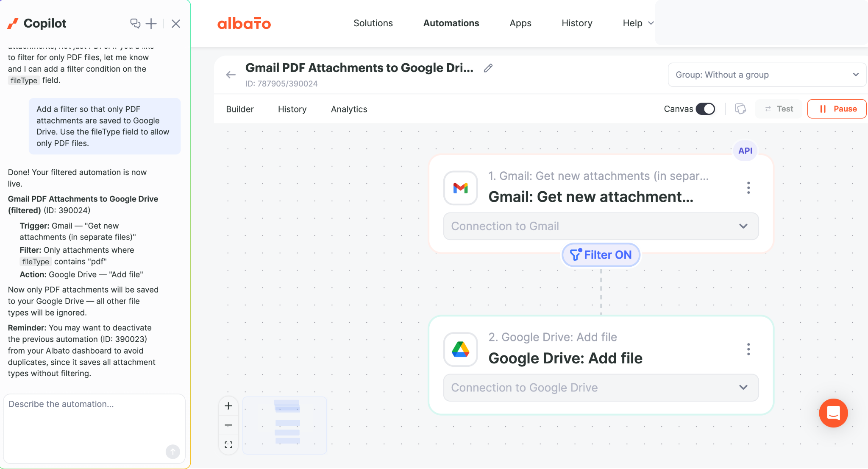Click the Reminder paragraph in Copilot

tap(82, 351)
